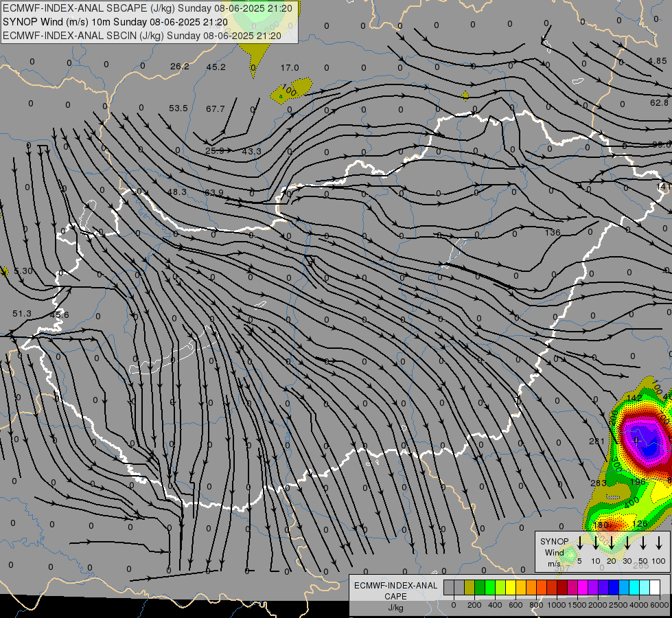
Task: Click the 26.2 value on the map
Action: 180,67
